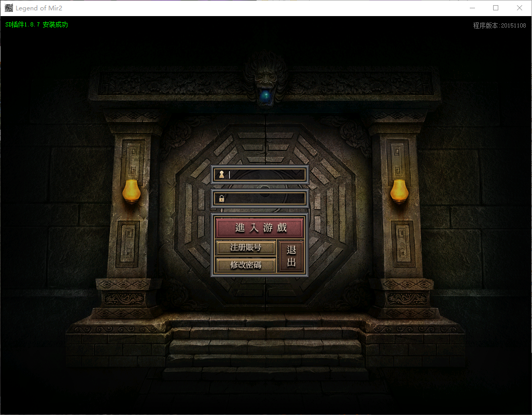Screen dimensions: 532x415
Task: Close the Legend of Mir2 window
Action: pyautogui.click(x=520, y=8)
